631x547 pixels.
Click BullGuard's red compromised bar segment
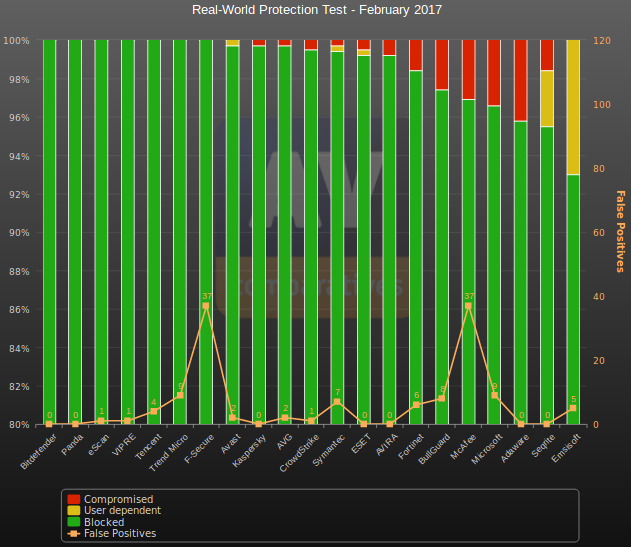[442, 65]
